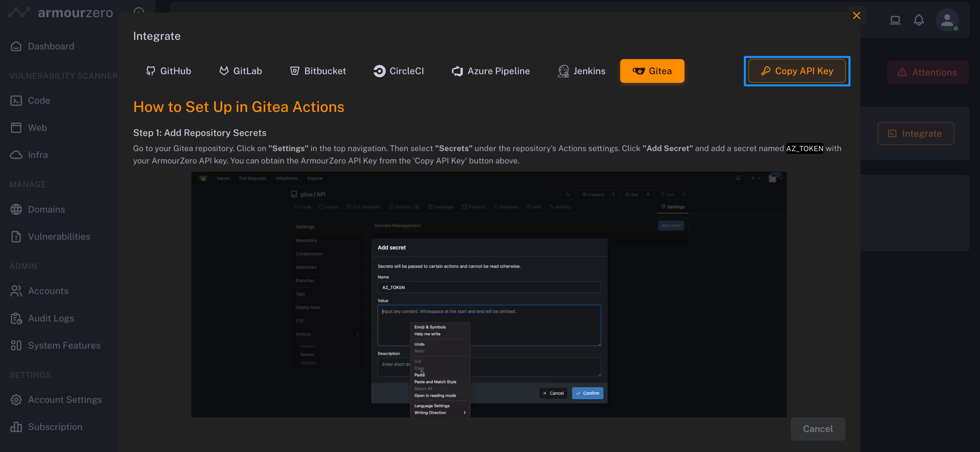Click the laptop device icon in the header
Viewport: 980px width, 452px height.
(x=895, y=20)
